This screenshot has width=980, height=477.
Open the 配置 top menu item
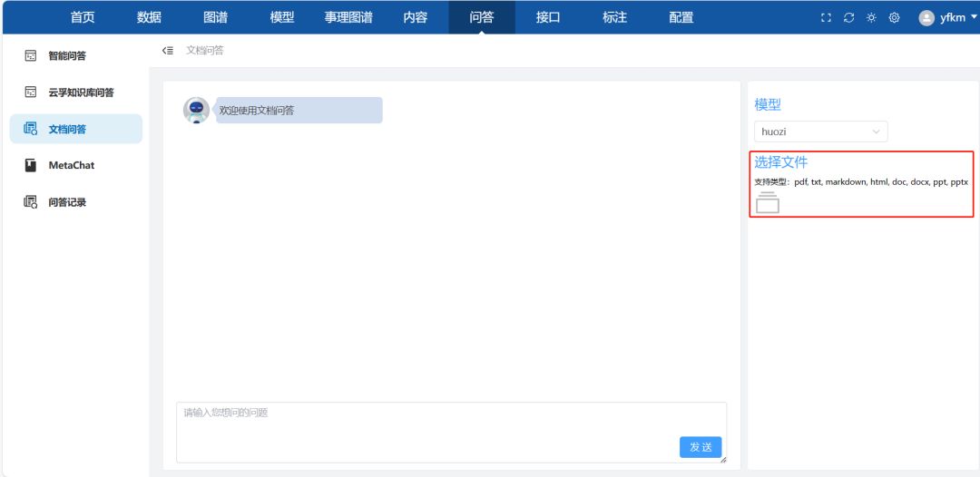pyautogui.click(x=681, y=17)
